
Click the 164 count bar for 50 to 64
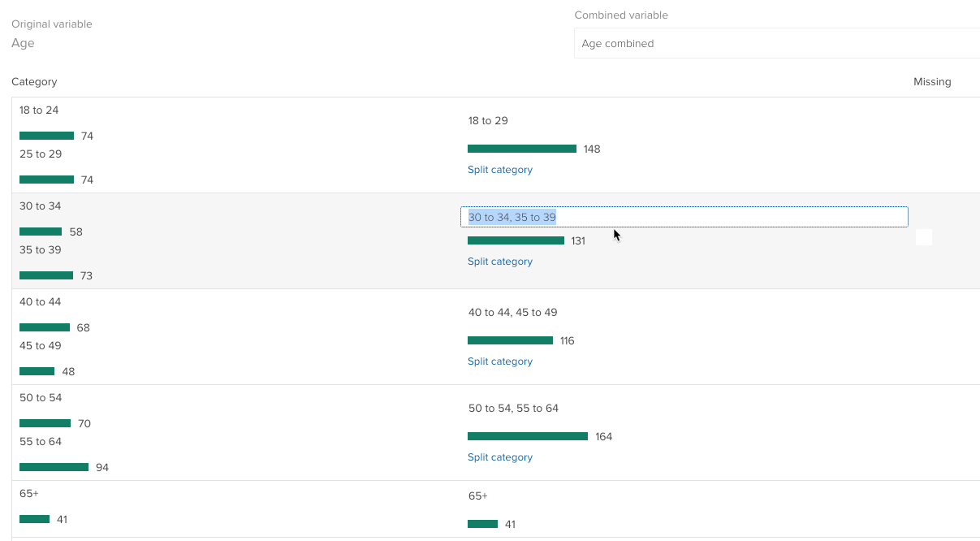point(528,436)
